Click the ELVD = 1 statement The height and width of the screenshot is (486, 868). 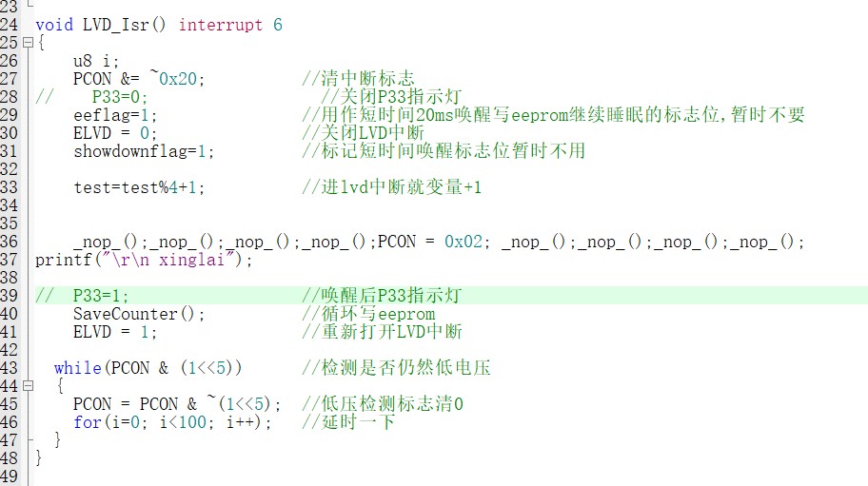tap(115, 332)
